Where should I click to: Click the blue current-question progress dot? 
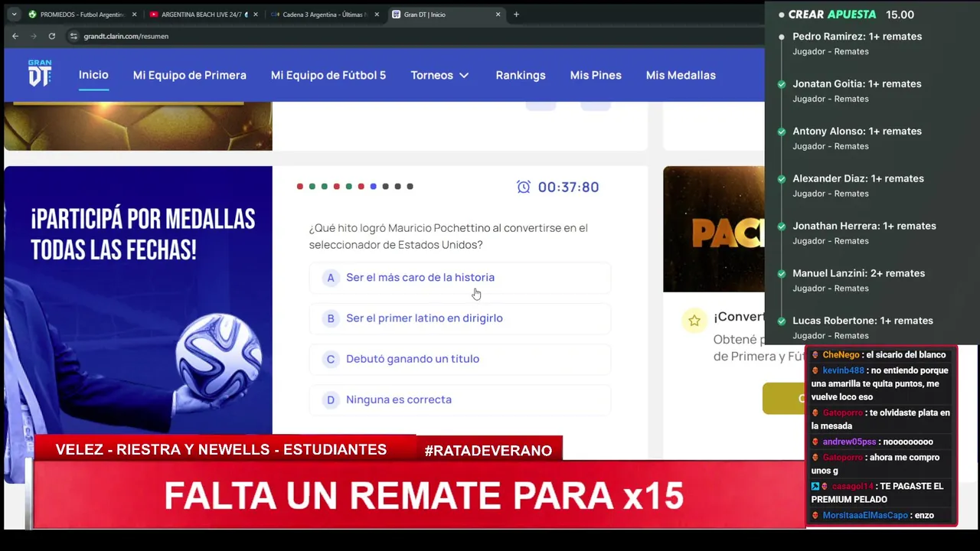(373, 187)
